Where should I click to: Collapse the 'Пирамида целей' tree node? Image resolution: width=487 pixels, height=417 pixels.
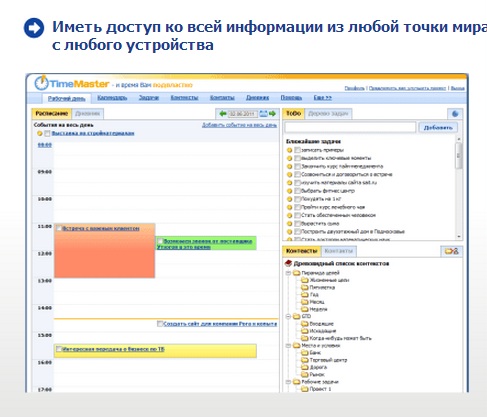pyautogui.click(x=288, y=273)
